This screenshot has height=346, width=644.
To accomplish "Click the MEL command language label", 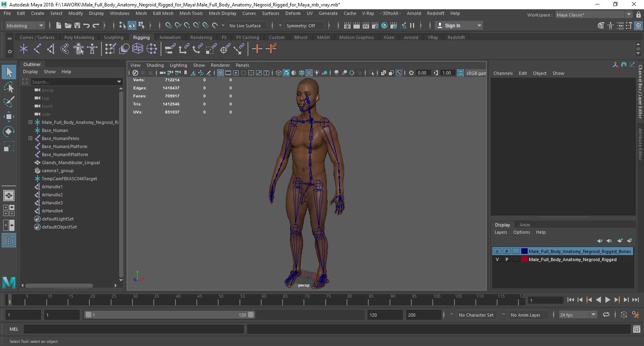I will [14, 329].
